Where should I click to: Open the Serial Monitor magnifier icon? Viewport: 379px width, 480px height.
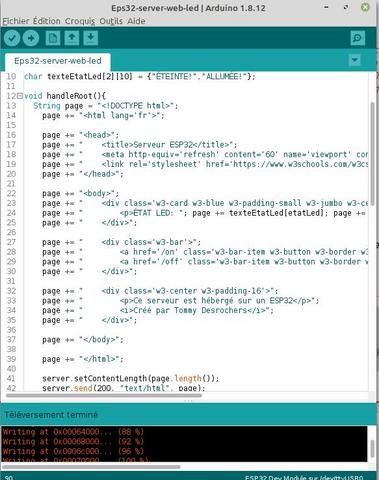[358, 38]
